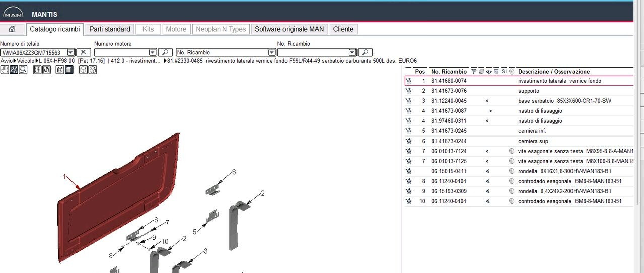Image resolution: width=644 pixels, height=273 pixels.
Task: Open the Numero di telaio dropdown
Action: click(x=71, y=52)
